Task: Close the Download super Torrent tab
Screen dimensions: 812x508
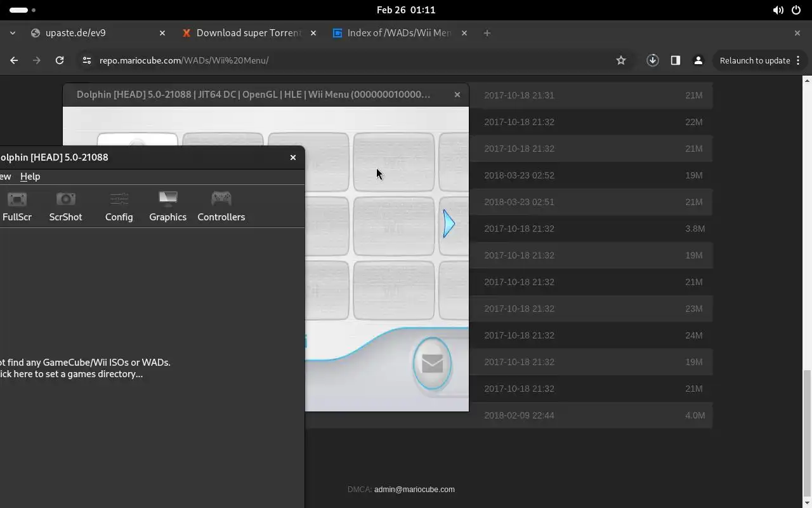Action: coord(313,33)
